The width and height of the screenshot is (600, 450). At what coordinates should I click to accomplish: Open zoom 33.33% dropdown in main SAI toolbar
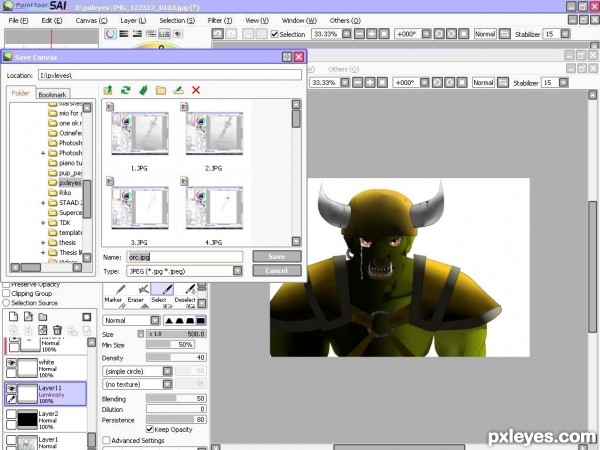tap(347, 34)
